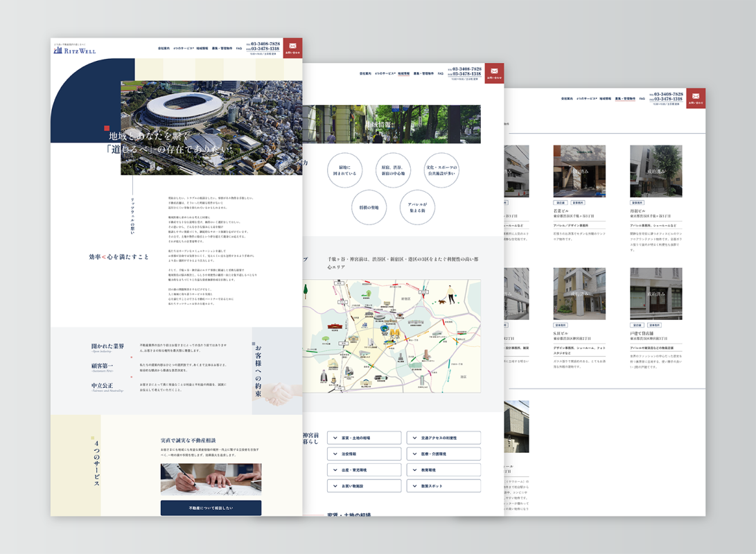
Task: Open 4つのサービス menu on area info page
Action: [x=385, y=73]
